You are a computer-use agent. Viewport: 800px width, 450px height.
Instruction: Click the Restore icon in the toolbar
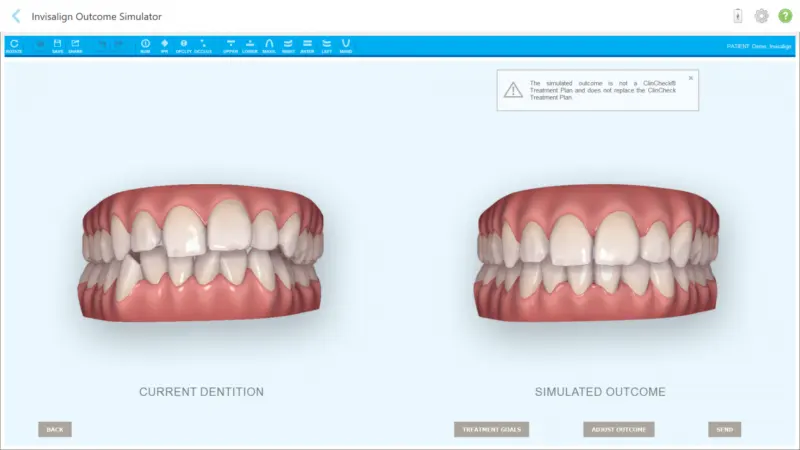coord(14,45)
